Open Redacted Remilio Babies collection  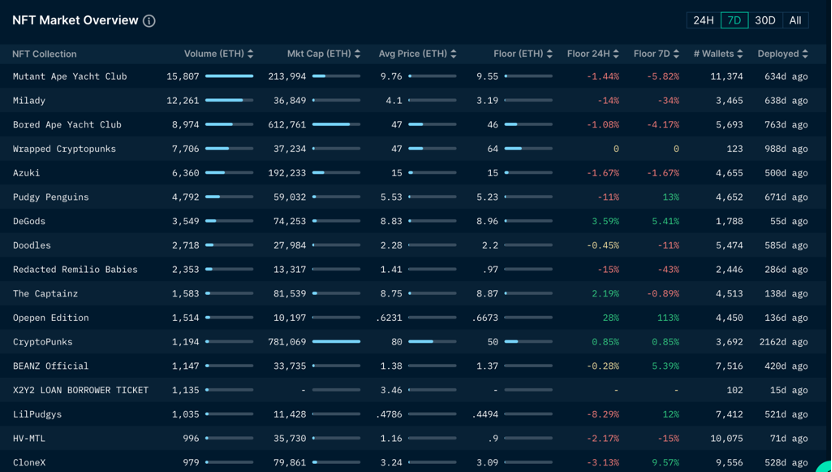[x=75, y=269]
